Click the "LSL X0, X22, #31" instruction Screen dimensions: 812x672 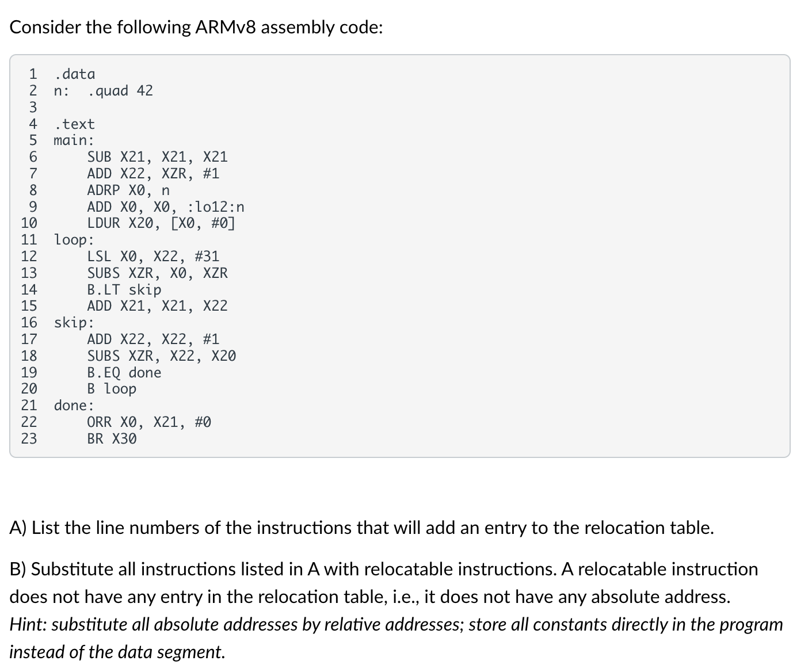tap(153, 257)
